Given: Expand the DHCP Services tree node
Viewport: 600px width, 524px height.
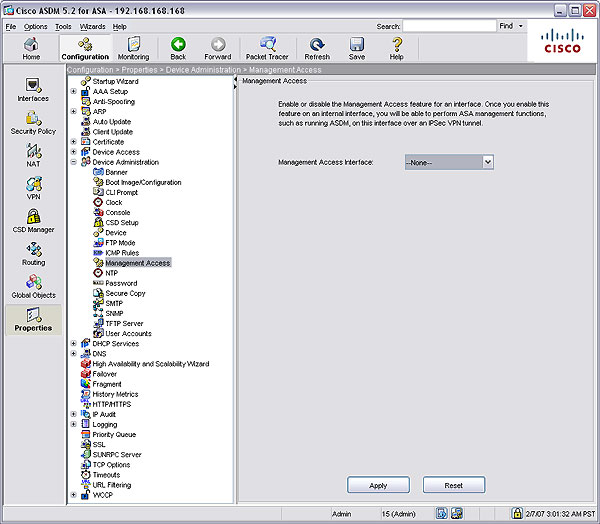Looking at the screenshot, I should (x=74, y=343).
